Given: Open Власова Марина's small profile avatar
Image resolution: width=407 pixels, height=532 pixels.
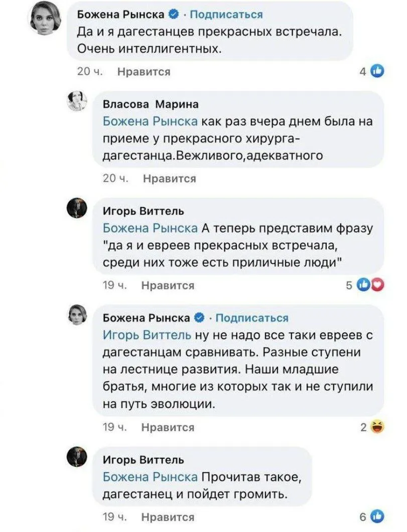Looking at the screenshot, I should coord(77,101).
